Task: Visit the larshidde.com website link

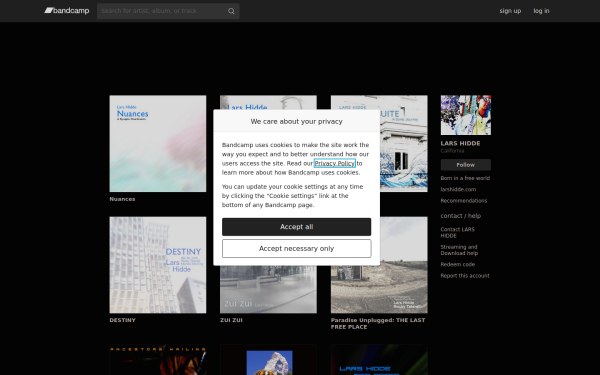Action: 458,189
